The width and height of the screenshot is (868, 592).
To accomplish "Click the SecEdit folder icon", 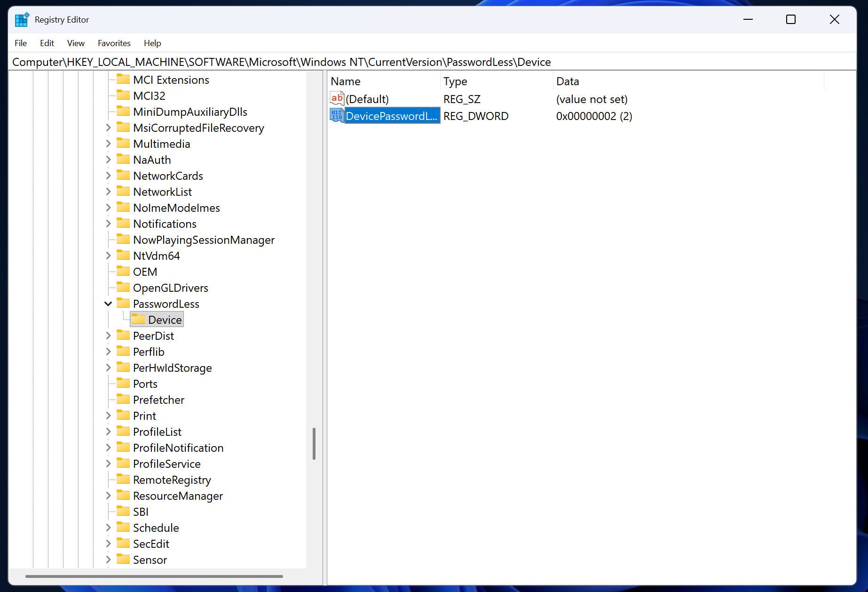I will tap(123, 543).
